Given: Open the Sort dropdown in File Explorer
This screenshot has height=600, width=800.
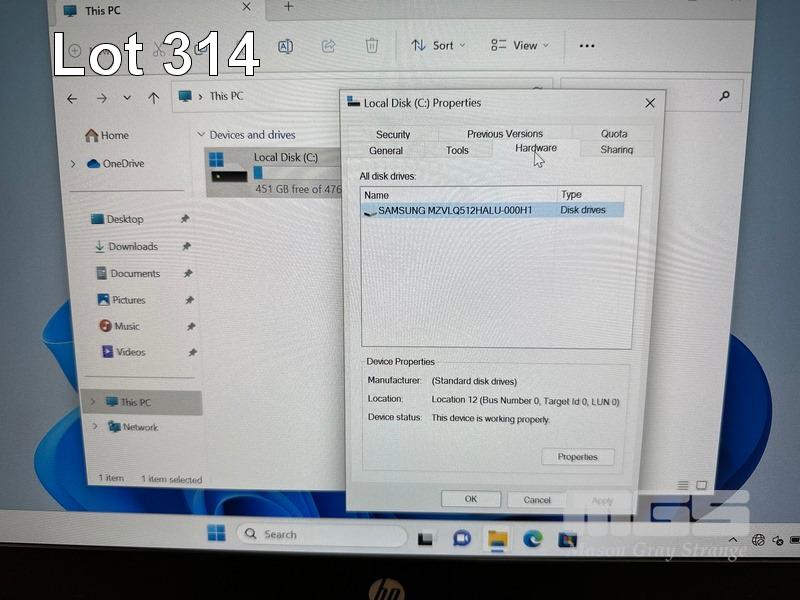Looking at the screenshot, I should (x=439, y=46).
